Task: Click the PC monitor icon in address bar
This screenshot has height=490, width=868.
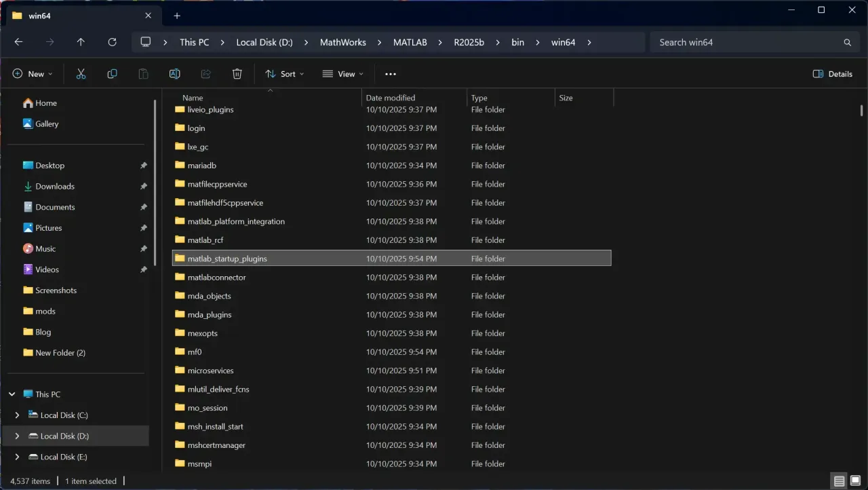Action: pyautogui.click(x=145, y=42)
